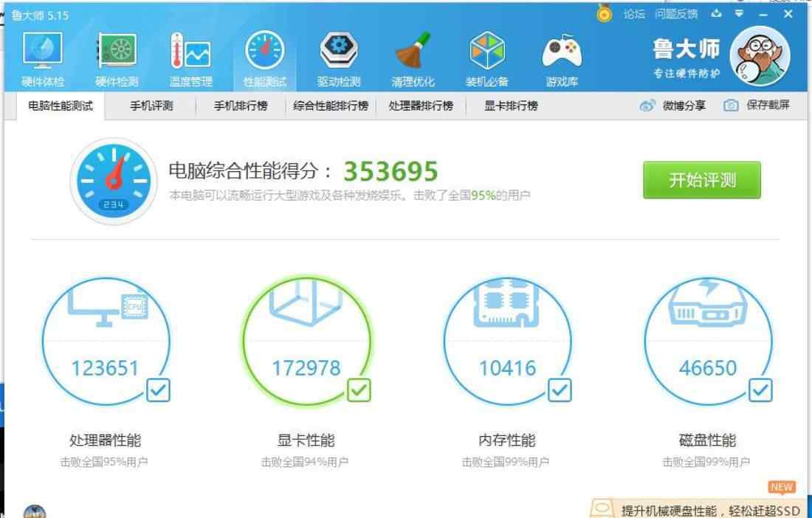Switch to 手机评测 tab
Screen dimensions: 812x518
pyautogui.click(x=151, y=106)
